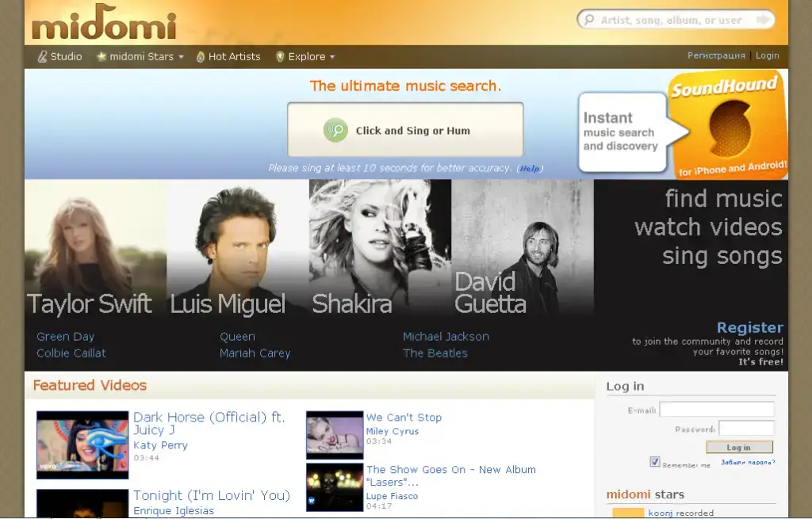Click the search magnifier icon
Viewport: 812px width, 519px height.
pos(589,20)
